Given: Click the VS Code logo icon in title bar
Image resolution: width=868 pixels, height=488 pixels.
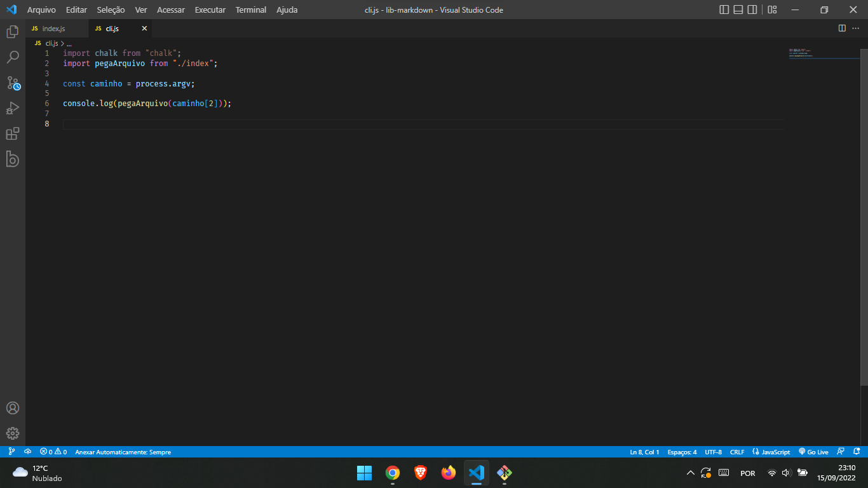Looking at the screenshot, I should (x=11, y=10).
